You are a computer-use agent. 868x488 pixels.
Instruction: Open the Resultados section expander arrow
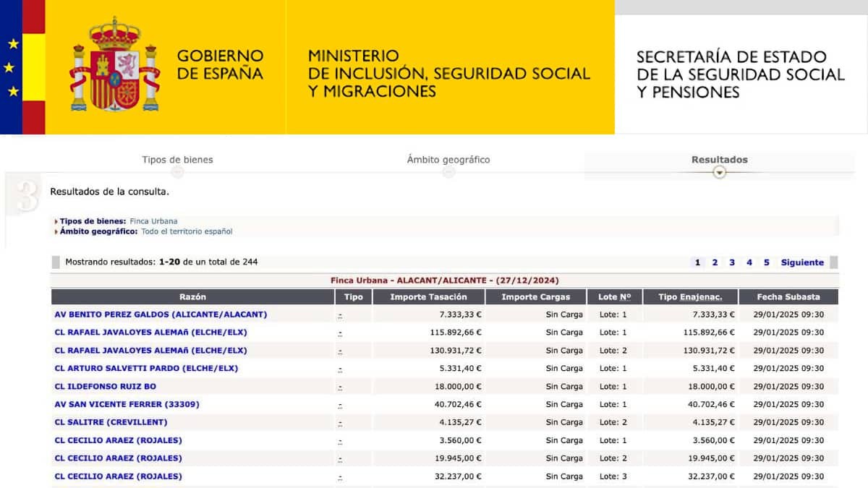click(718, 173)
